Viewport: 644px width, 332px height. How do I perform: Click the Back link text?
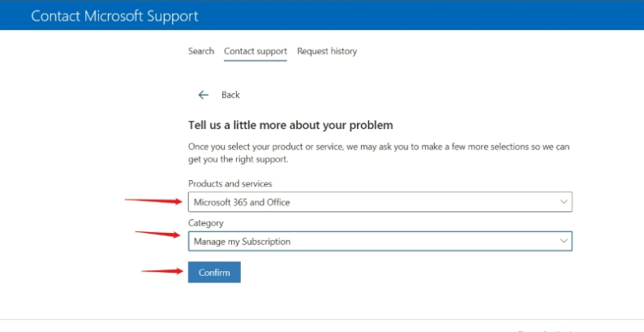(x=230, y=95)
